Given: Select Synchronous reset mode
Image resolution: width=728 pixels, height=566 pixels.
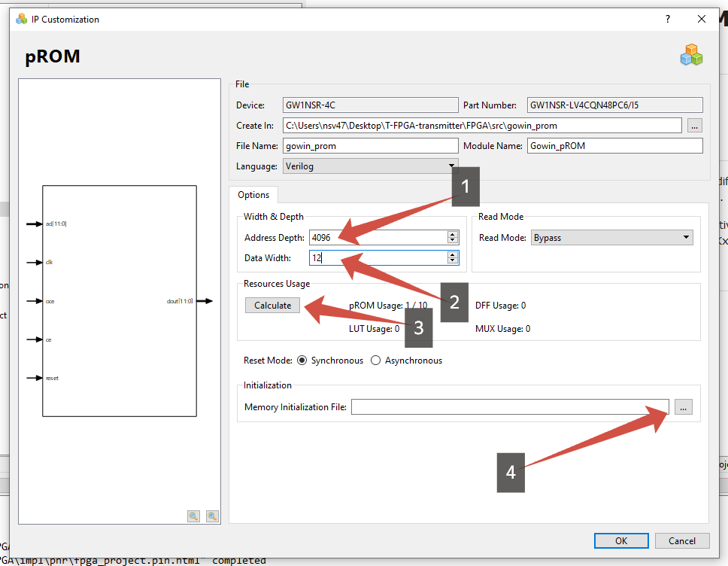Looking at the screenshot, I should 302,361.
